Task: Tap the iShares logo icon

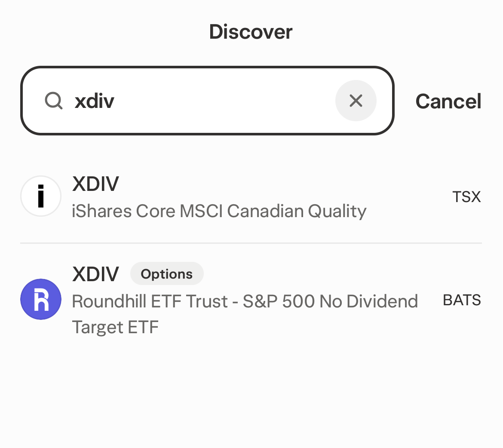Action: pos(41,196)
